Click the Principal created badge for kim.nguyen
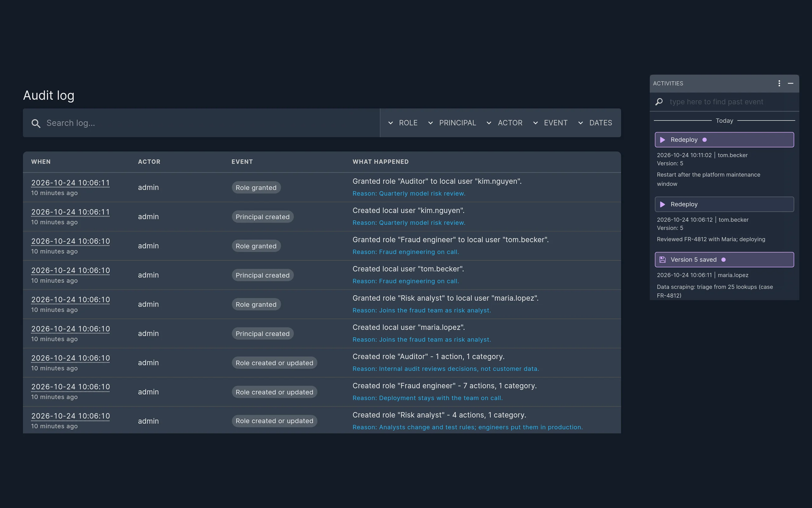 [x=262, y=217]
